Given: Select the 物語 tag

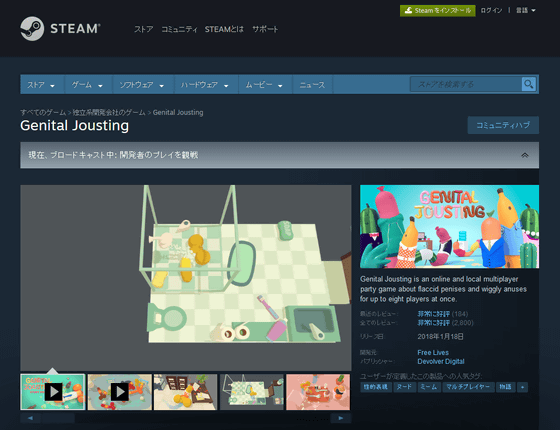Looking at the screenshot, I should pos(506,387).
